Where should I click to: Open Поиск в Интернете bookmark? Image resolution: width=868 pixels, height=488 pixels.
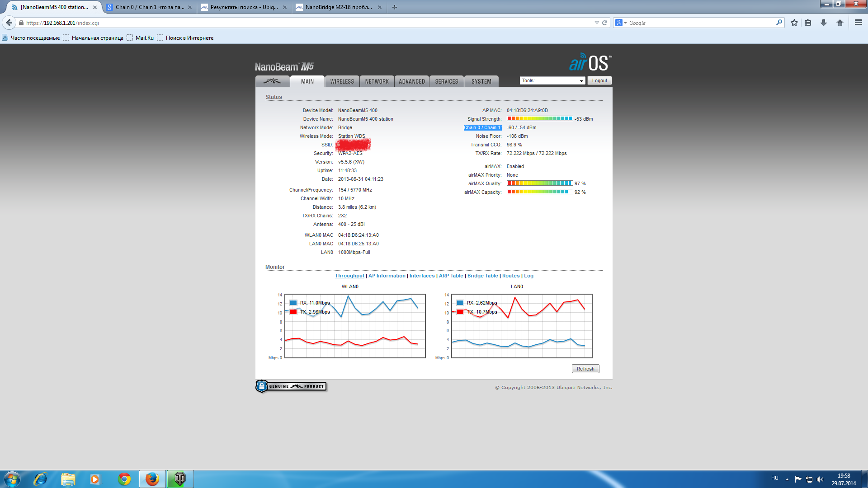point(185,38)
